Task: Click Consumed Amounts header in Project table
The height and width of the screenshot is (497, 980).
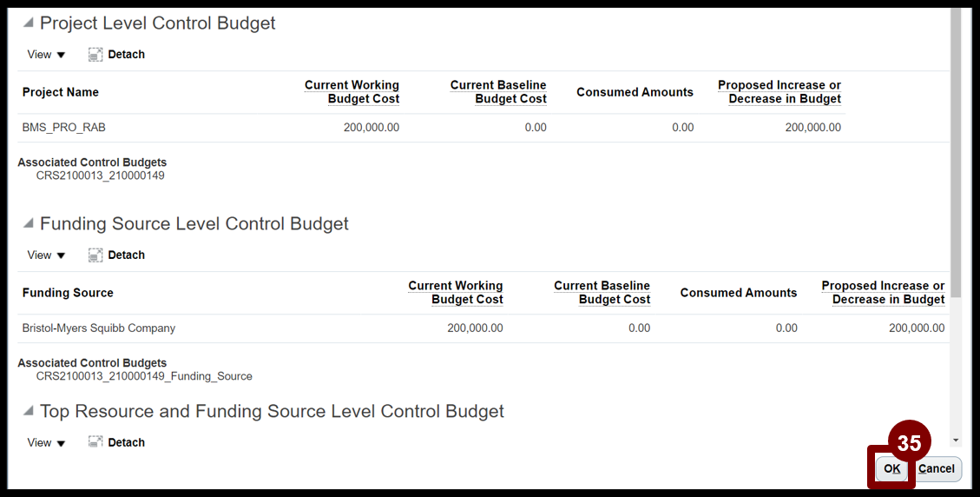Action: 635,92
